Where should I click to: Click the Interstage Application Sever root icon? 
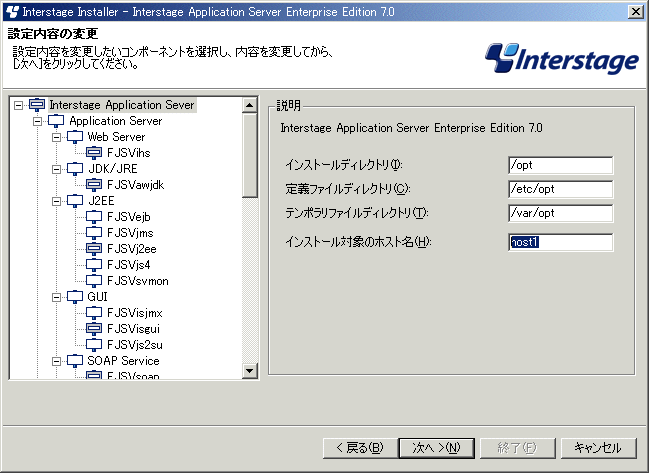click(x=37, y=105)
